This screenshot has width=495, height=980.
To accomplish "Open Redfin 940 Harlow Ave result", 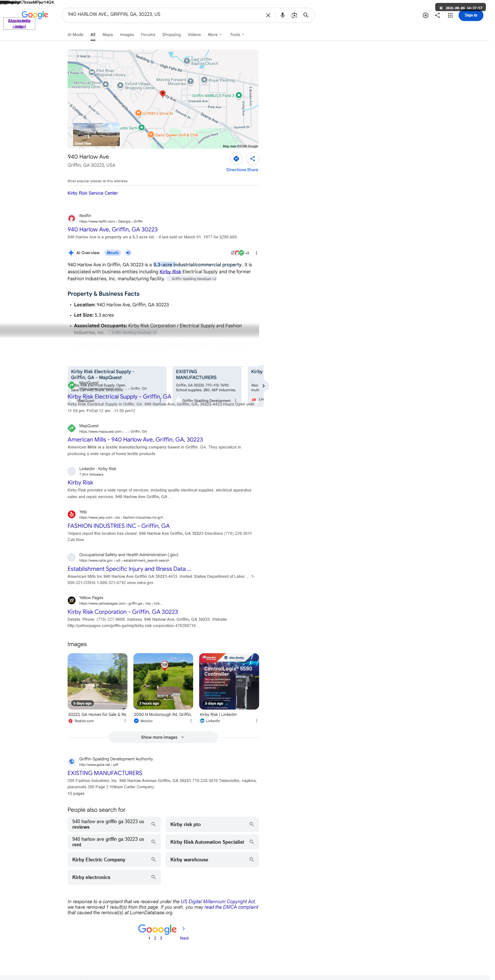I will 112,230.
